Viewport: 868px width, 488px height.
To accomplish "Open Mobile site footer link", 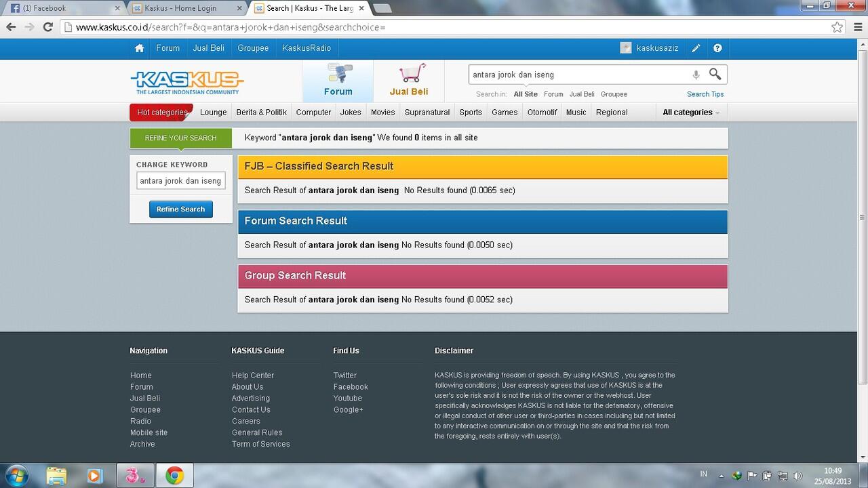I will 149,432.
